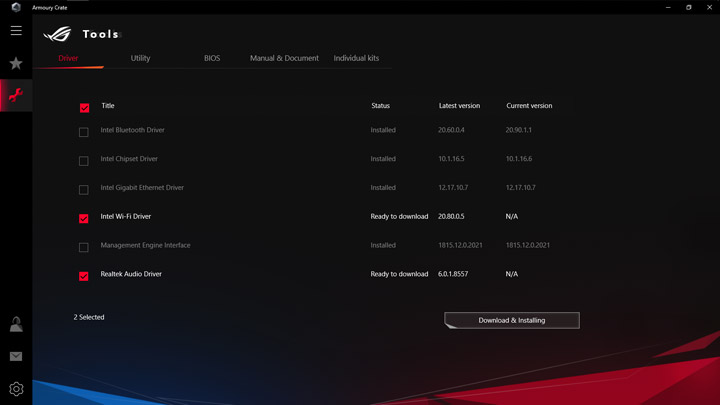Check the Management Engine Interface checkbox

[84, 248]
